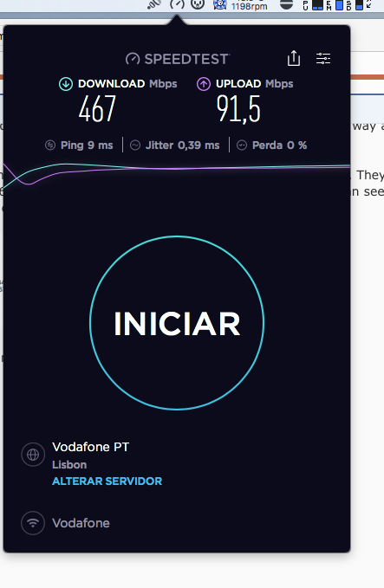This screenshot has width=384, height=588.
Task: Click the Speedtest gauge logo icon
Action: (133, 59)
